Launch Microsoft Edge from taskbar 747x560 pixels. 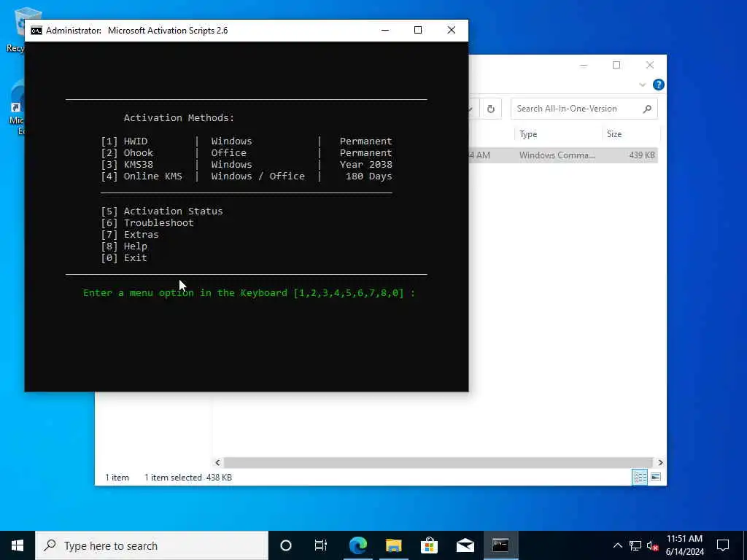pyautogui.click(x=357, y=545)
